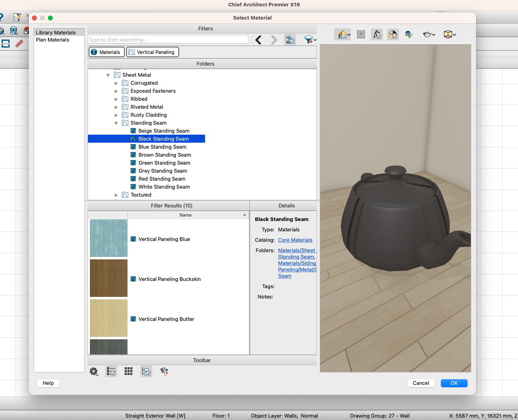Collapse the Standing Seam folder
The width and height of the screenshot is (518, 420).
(x=116, y=123)
